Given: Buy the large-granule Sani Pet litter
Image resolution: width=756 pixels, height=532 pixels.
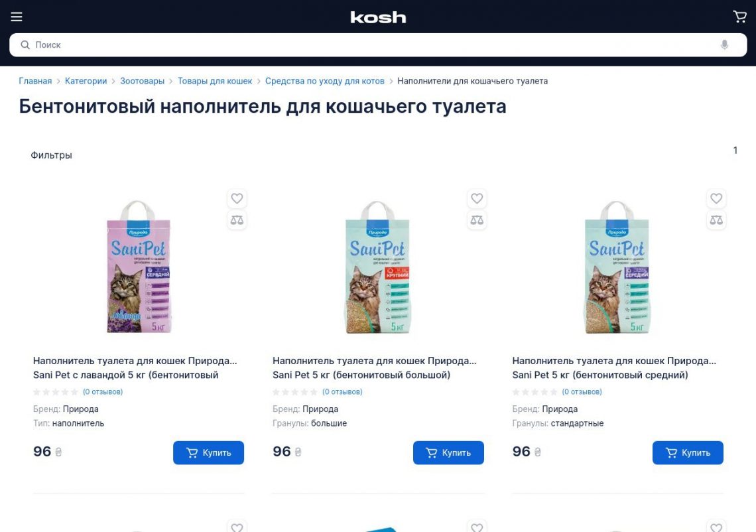Looking at the screenshot, I should (x=448, y=453).
